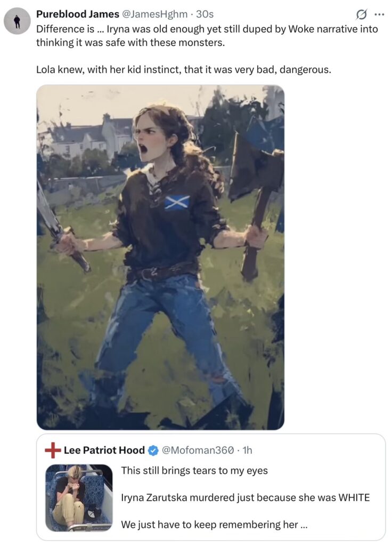Click the Scottish flag patch in the illustration
The height and width of the screenshot is (546, 392).
[x=177, y=202]
